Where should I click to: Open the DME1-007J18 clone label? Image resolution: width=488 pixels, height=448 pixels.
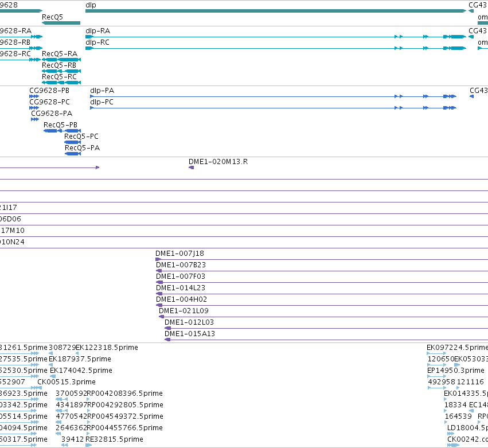pyautogui.click(x=179, y=254)
